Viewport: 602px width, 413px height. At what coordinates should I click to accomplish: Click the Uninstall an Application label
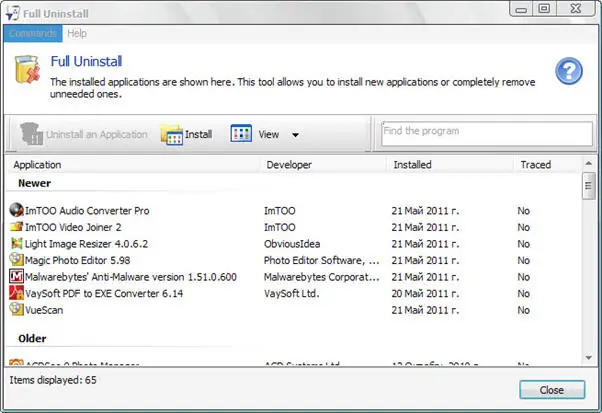[97, 134]
